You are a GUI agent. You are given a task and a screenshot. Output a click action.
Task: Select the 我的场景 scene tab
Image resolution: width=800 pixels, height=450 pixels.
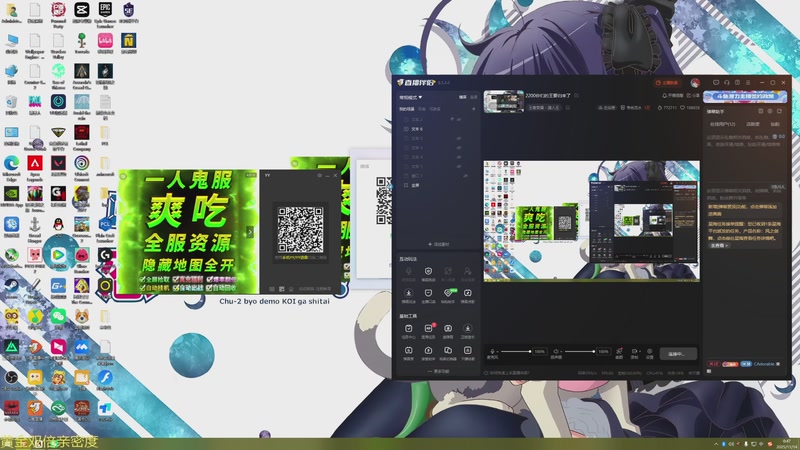coord(407,109)
